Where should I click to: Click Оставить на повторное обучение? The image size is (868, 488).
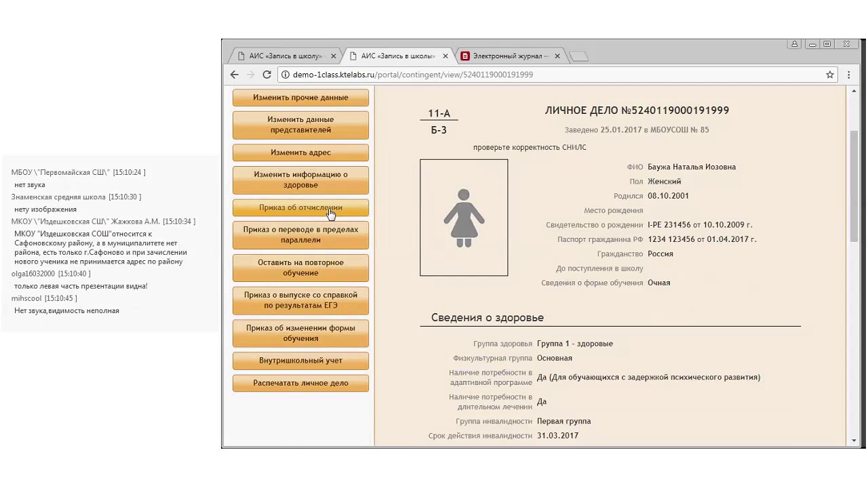click(x=300, y=268)
